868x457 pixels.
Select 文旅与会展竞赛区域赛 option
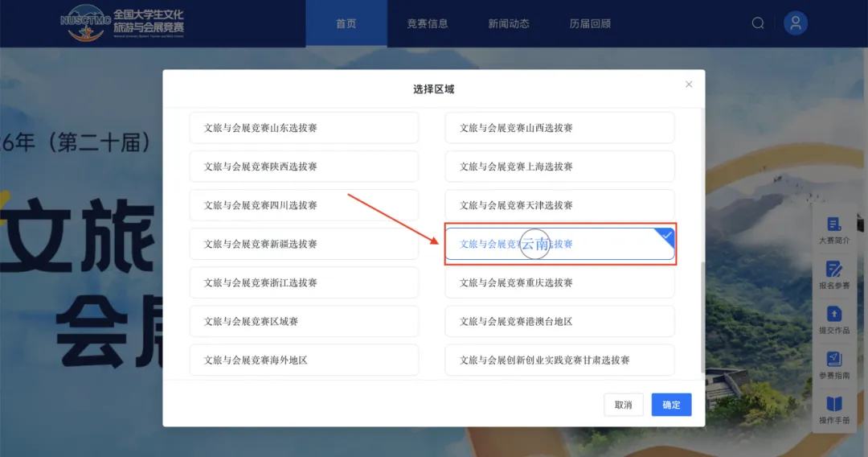(x=304, y=322)
